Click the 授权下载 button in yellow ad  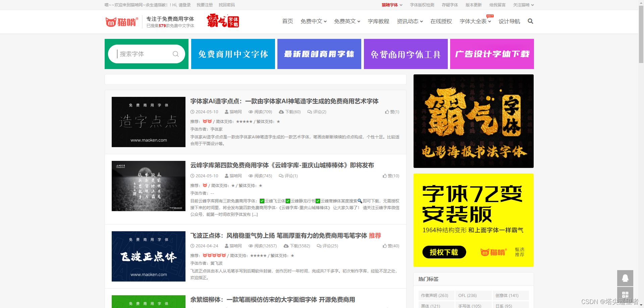pyautogui.click(x=444, y=252)
